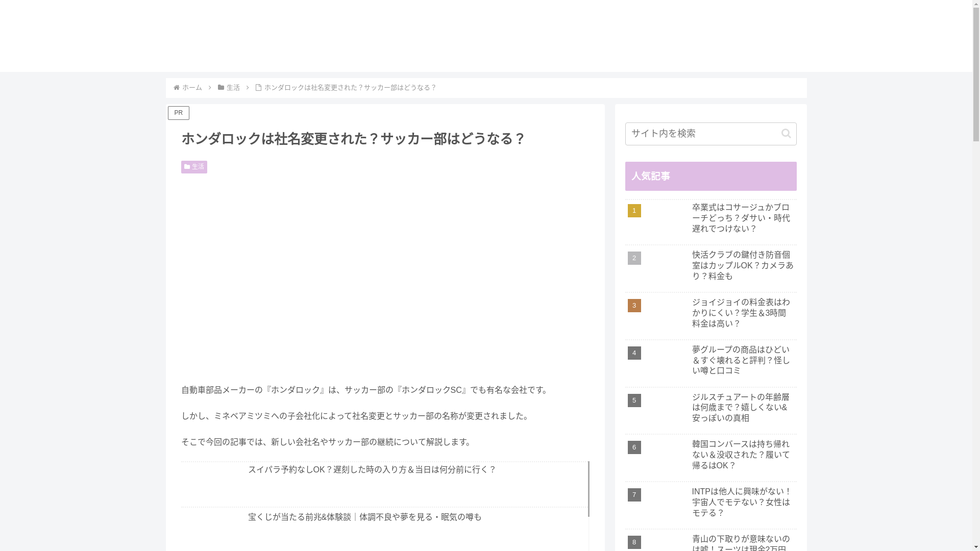Screen dimensions: 980x551
Task: Open article 韓国コンバースは持ち帰れない
Action: tap(710, 458)
